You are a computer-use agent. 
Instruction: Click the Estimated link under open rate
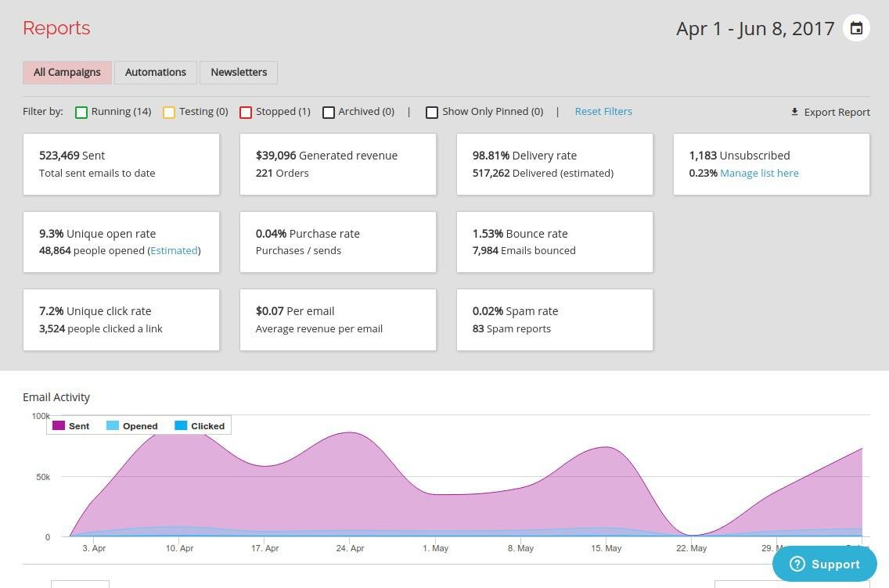coord(174,250)
